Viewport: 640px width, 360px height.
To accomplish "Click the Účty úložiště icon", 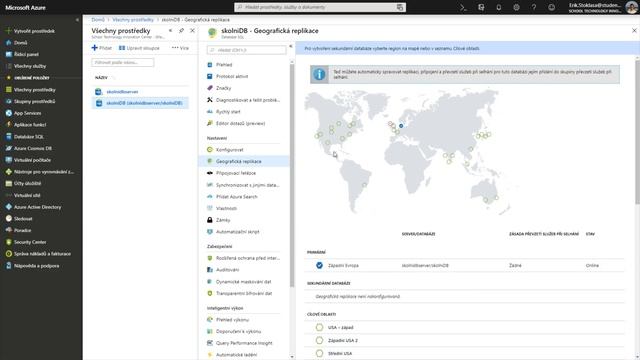I will point(9,184).
